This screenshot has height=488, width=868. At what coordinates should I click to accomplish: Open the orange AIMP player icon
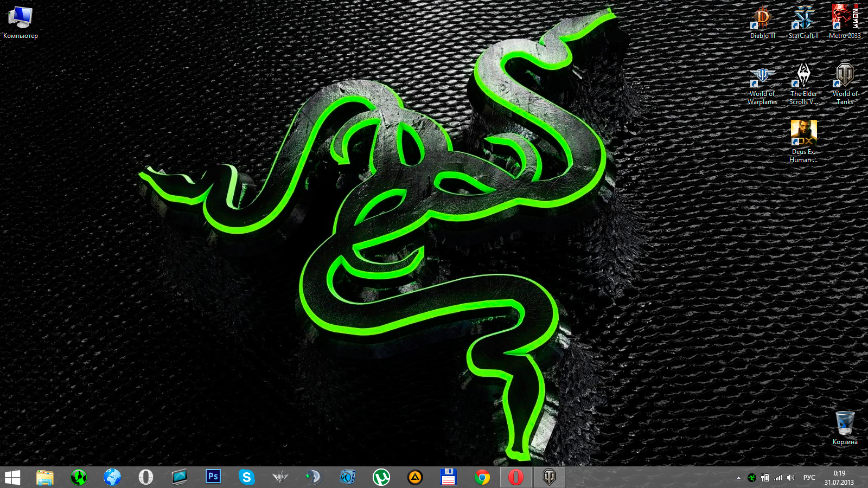click(x=415, y=478)
